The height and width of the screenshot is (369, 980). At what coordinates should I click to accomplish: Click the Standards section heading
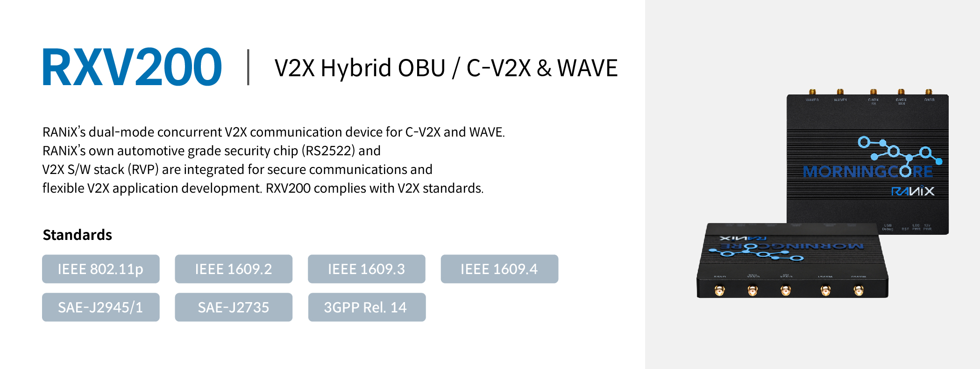coord(77,235)
